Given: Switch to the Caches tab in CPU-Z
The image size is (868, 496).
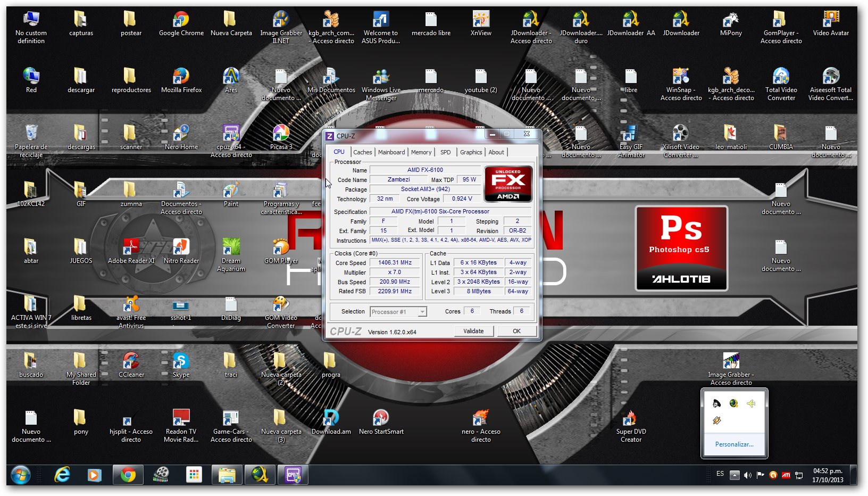Looking at the screenshot, I should (362, 152).
